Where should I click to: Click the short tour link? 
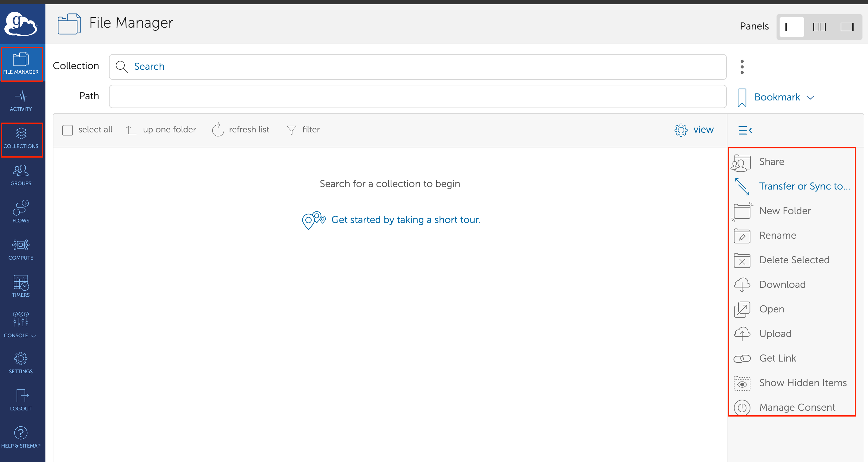pyautogui.click(x=406, y=220)
